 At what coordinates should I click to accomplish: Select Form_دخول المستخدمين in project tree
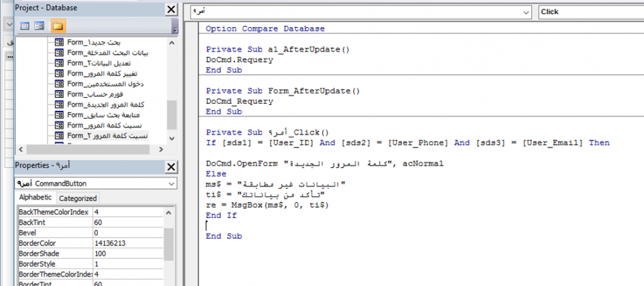point(105,84)
